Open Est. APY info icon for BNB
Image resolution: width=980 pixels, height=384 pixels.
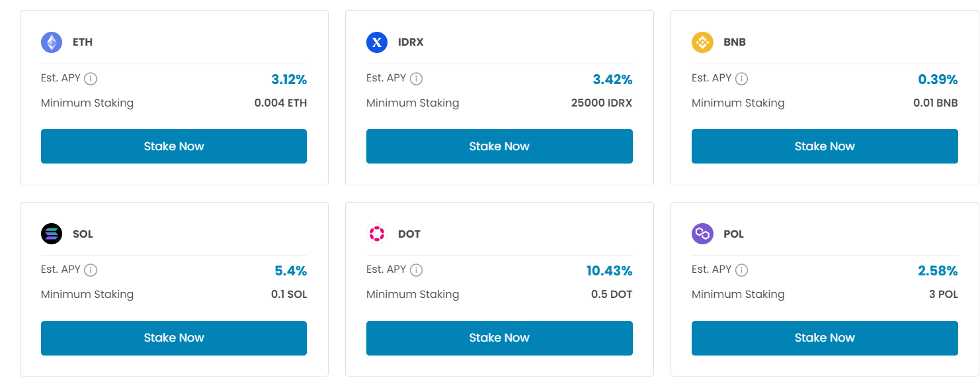(x=742, y=79)
